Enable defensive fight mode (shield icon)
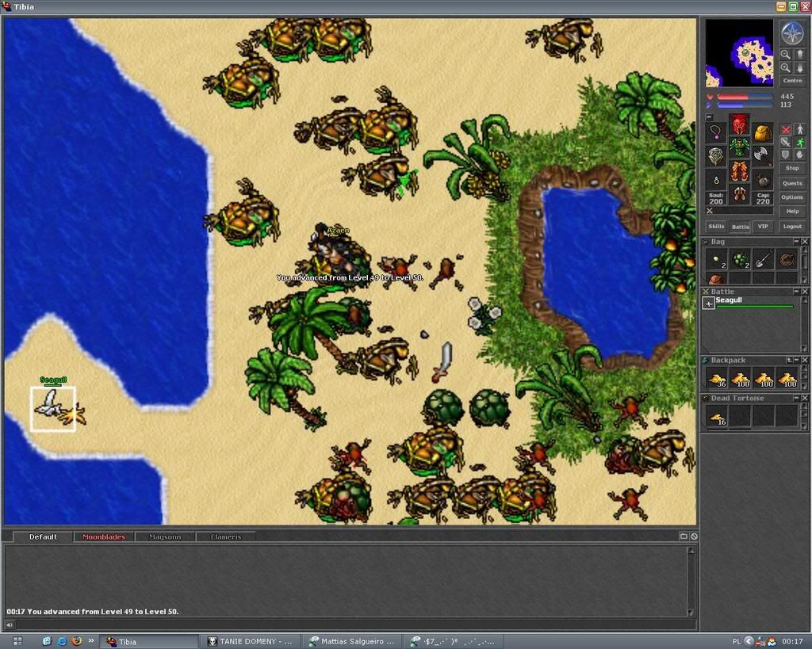Image resolution: width=812 pixels, height=649 pixels. [x=786, y=155]
